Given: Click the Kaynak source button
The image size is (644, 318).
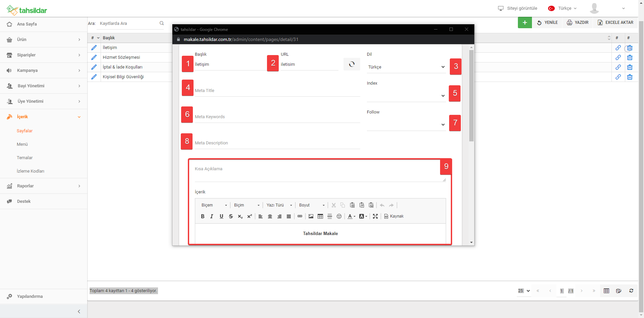Looking at the screenshot, I should click(x=394, y=216).
